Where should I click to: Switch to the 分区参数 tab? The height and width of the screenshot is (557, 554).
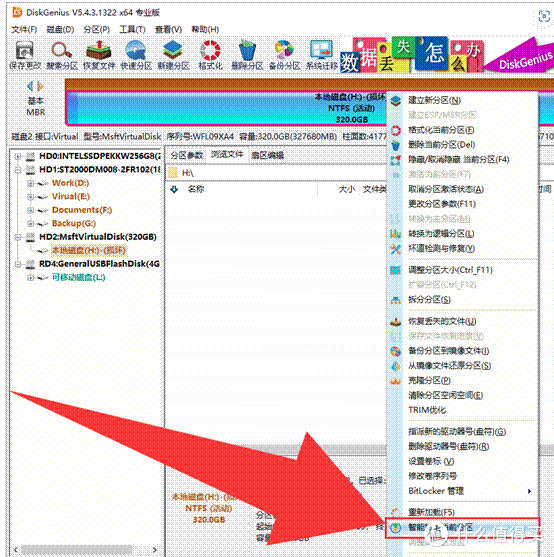click(187, 155)
